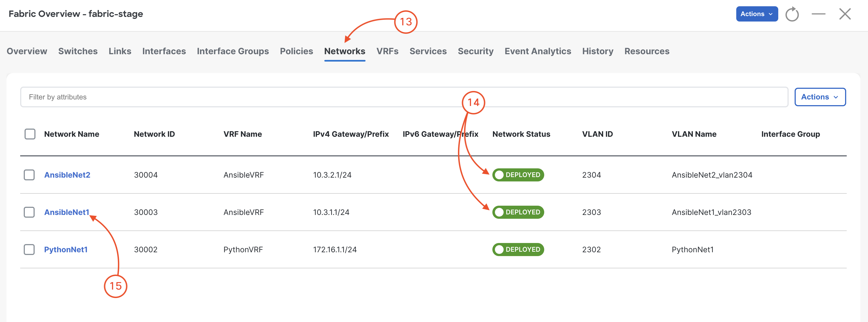Click VLAN ID cell 2304
This screenshot has height=322, width=868.
592,175
